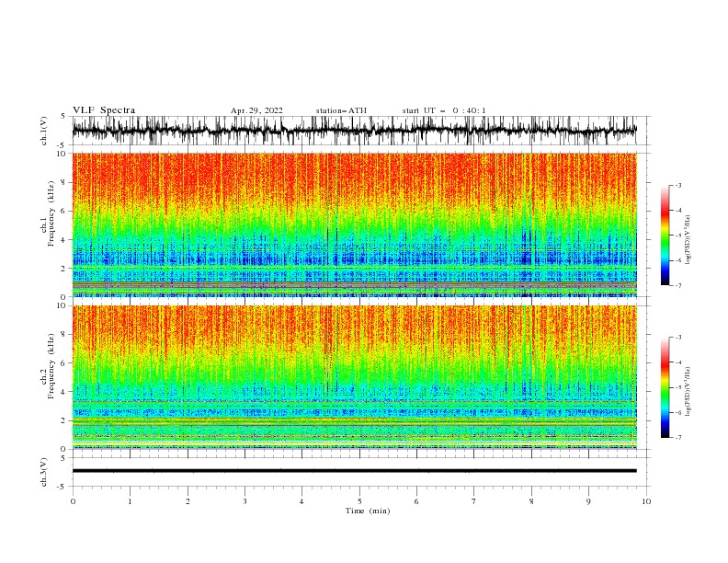
Task: Select the date "Apr. 29, 2022"
Action: click(256, 110)
